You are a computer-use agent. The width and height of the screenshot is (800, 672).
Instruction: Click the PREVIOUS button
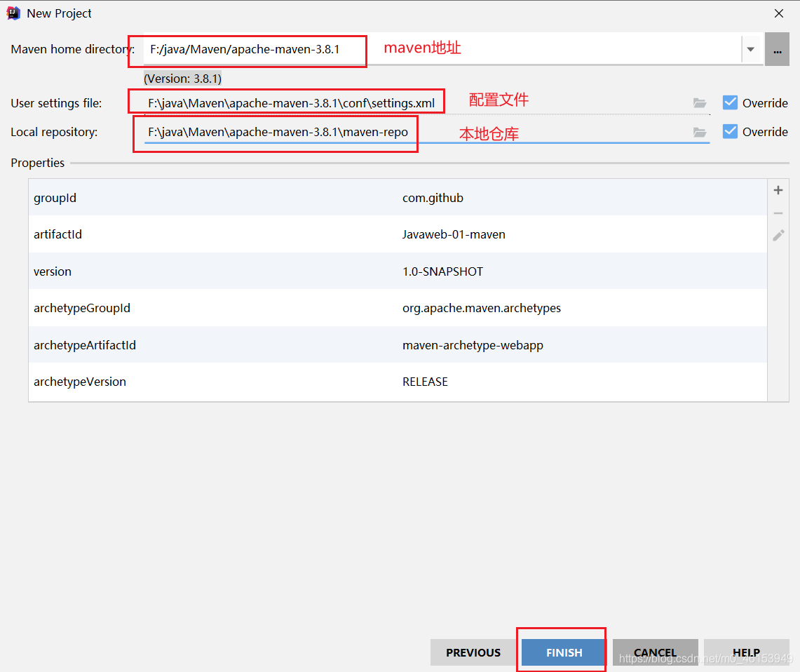pyautogui.click(x=473, y=652)
